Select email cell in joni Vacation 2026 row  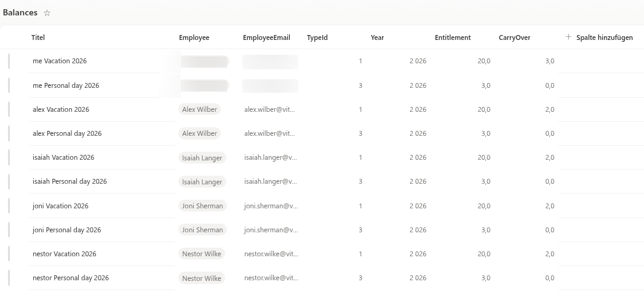pyautogui.click(x=271, y=205)
